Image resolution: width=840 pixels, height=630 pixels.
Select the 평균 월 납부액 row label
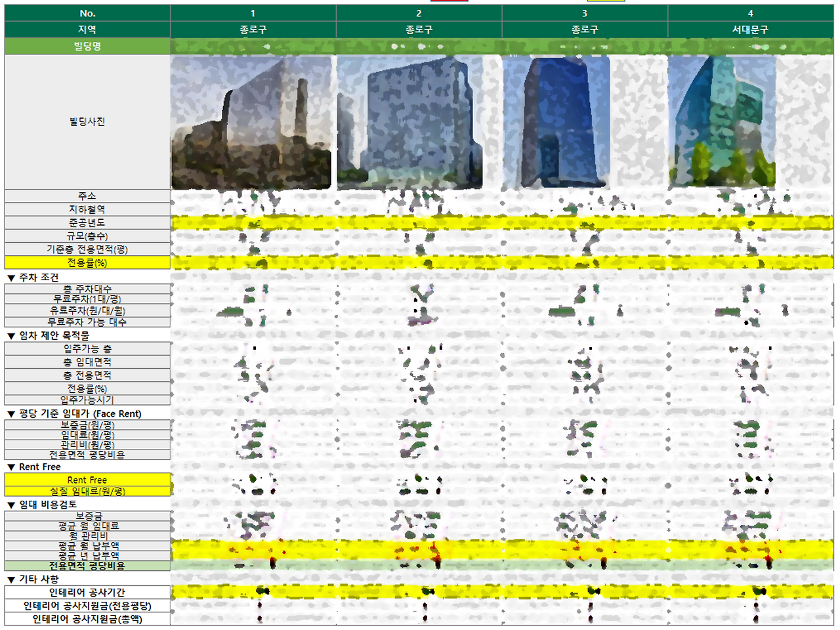tap(87, 546)
